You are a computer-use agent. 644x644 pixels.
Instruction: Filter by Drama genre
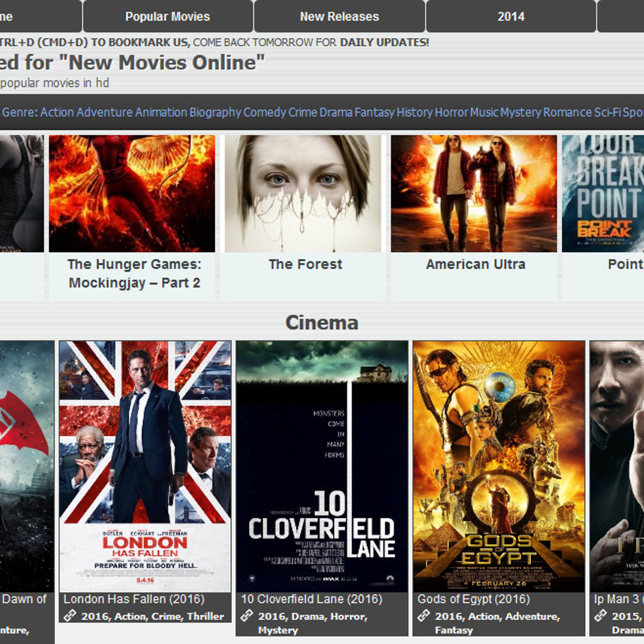point(336,112)
